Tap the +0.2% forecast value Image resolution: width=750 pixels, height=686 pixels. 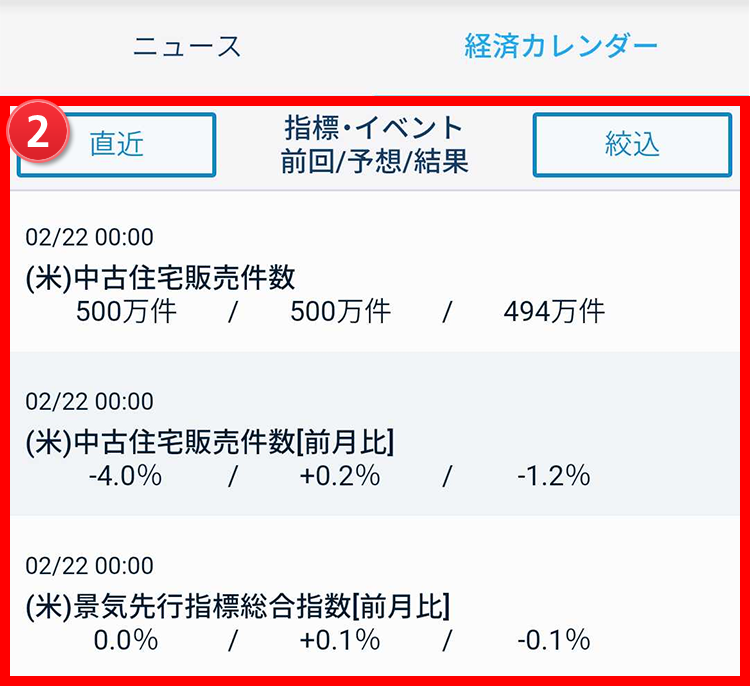(339, 475)
